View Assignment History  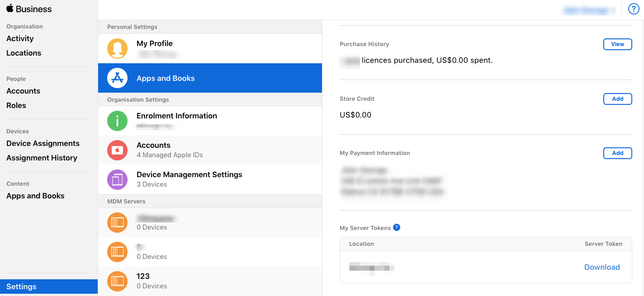tap(42, 158)
